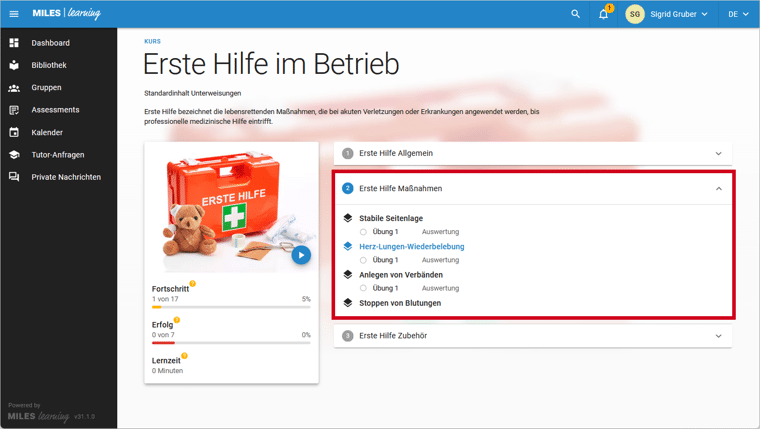Select Übung 1 radio under Stabile Seitenlage

[x=363, y=232]
